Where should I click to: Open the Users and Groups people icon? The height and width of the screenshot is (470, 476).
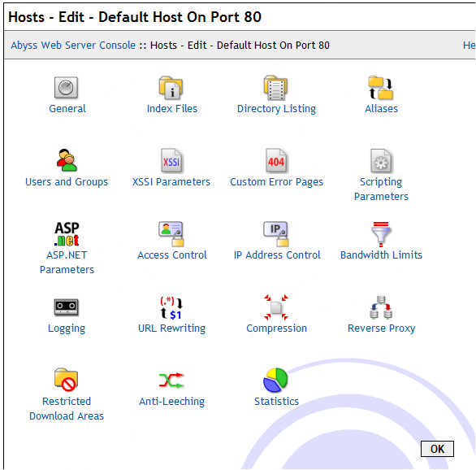67,160
